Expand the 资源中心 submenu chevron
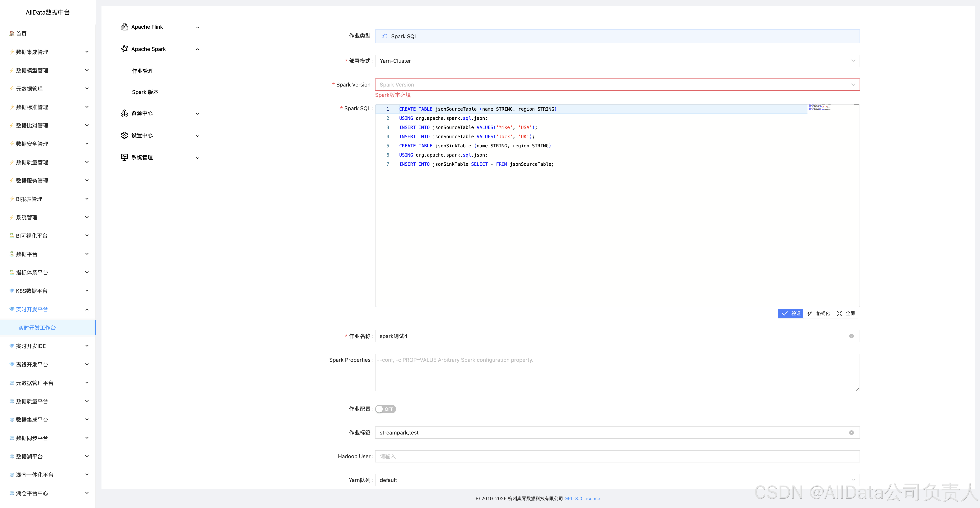 (197, 114)
